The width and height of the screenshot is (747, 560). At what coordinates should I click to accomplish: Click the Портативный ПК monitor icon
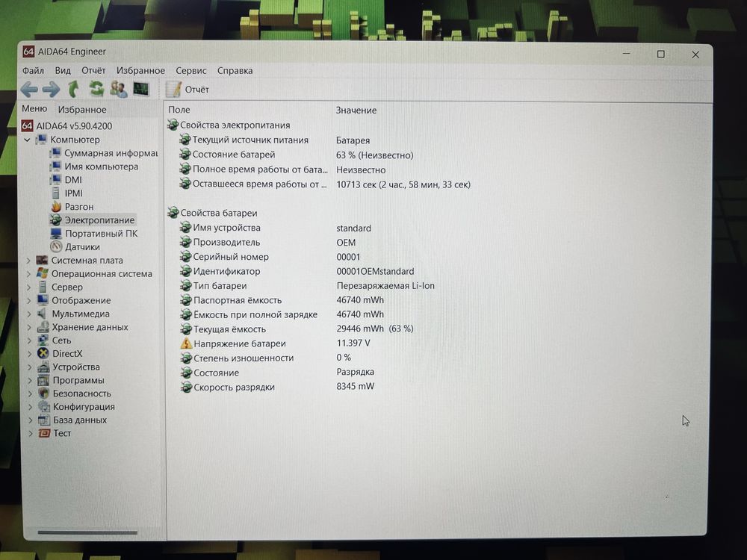pos(56,233)
